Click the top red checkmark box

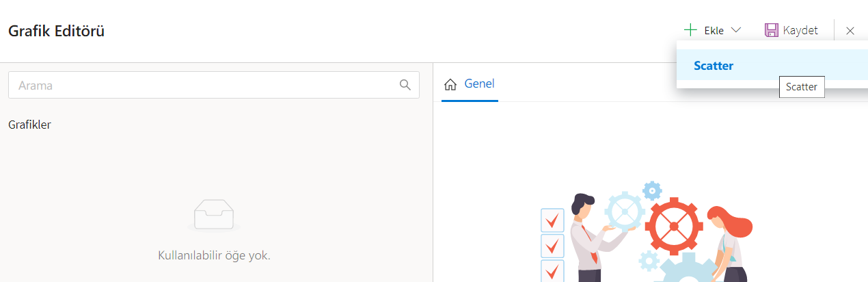click(x=552, y=220)
